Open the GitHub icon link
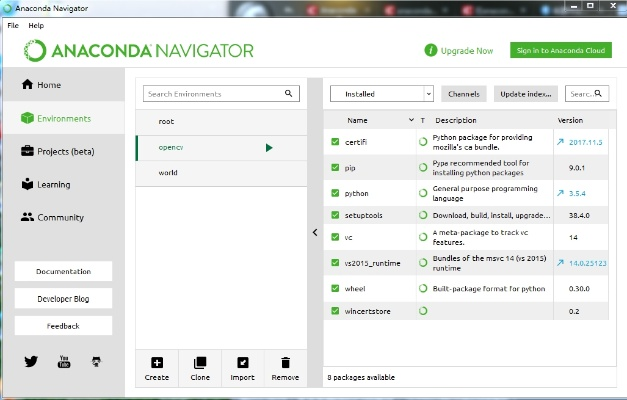 [97, 361]
